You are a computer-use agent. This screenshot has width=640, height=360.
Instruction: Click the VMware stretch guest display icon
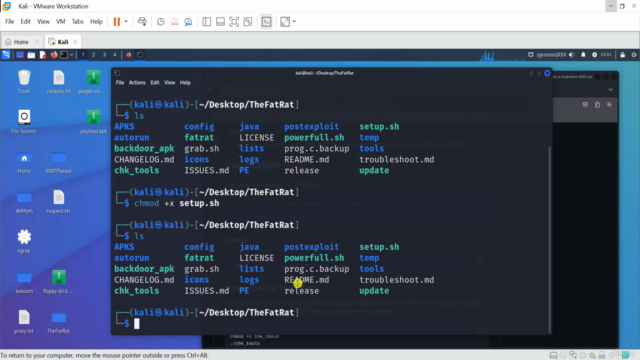tap(285, 22)
